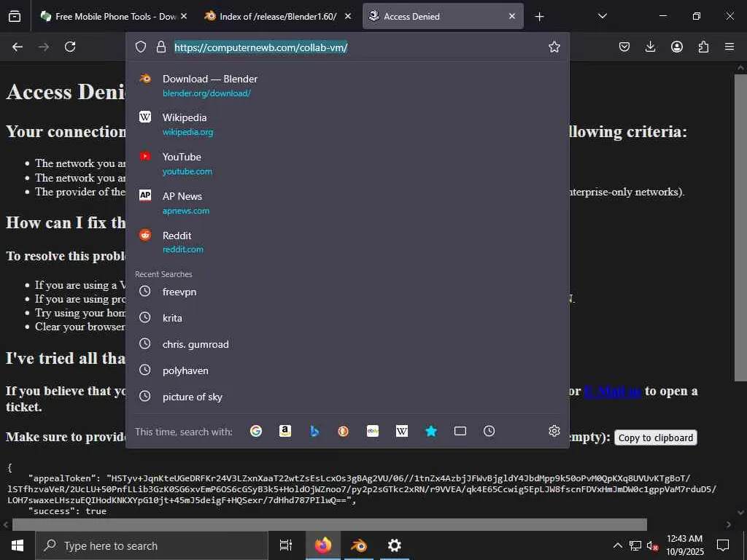Close the Access Denied tab

click(512, 17)
